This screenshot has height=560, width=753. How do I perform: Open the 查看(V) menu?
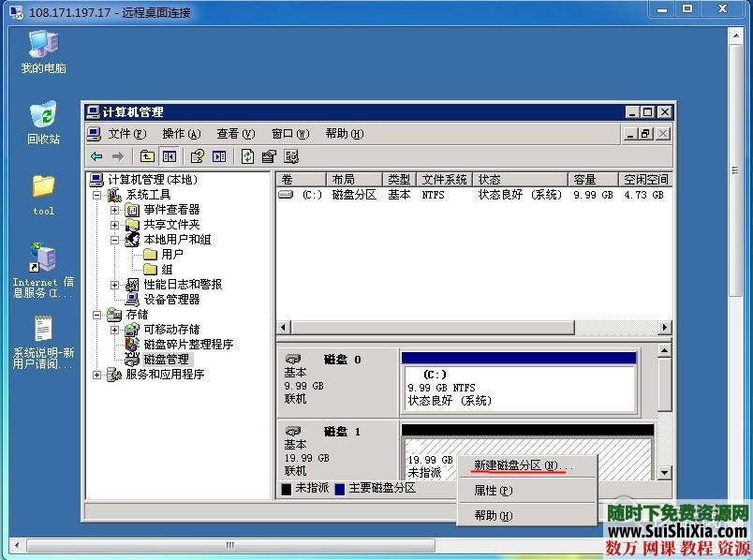[233, 134]
